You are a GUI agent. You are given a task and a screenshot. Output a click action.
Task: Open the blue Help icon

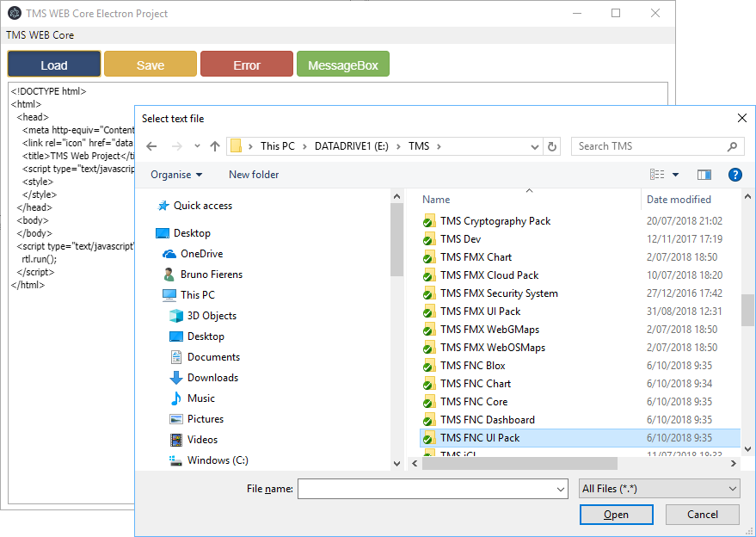734,175
